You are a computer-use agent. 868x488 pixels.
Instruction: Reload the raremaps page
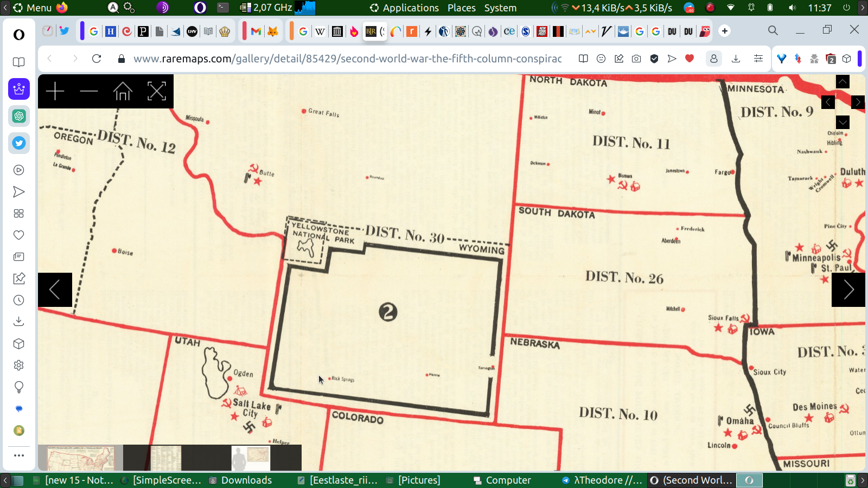pos(97,59)
